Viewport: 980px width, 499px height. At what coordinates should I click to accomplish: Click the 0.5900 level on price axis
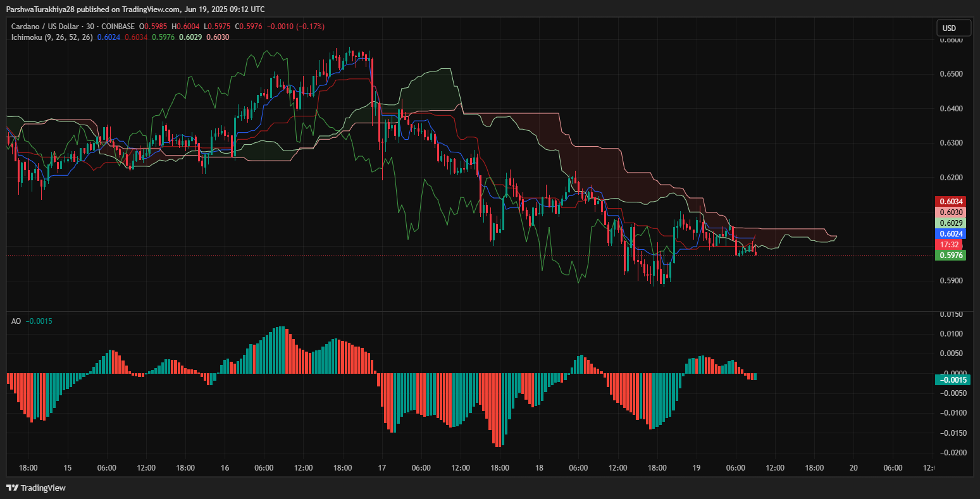[x=951, y=281]
